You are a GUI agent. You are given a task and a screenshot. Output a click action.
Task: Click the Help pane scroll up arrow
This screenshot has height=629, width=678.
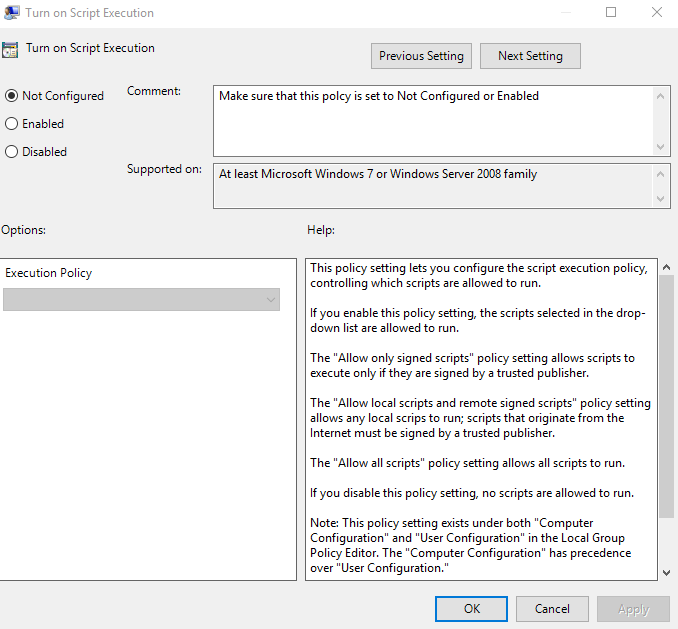[667, 268]
